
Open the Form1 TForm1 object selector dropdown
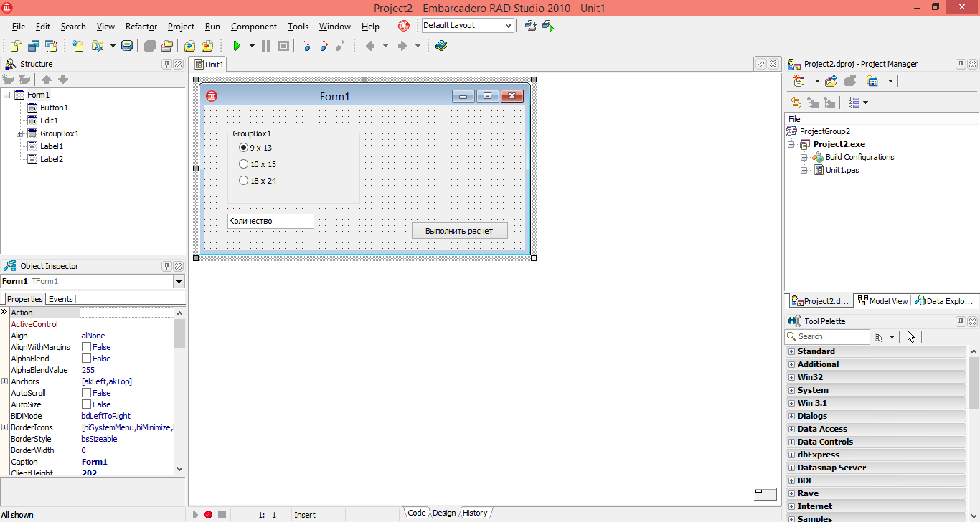pyautogui.click(x=179, y=282)
